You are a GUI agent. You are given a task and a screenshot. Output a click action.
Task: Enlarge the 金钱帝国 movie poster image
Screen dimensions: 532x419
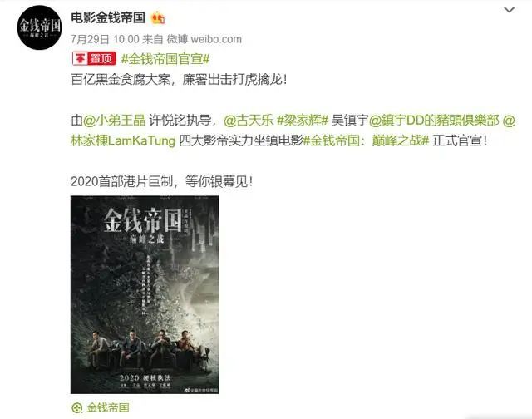coord(145,294)
